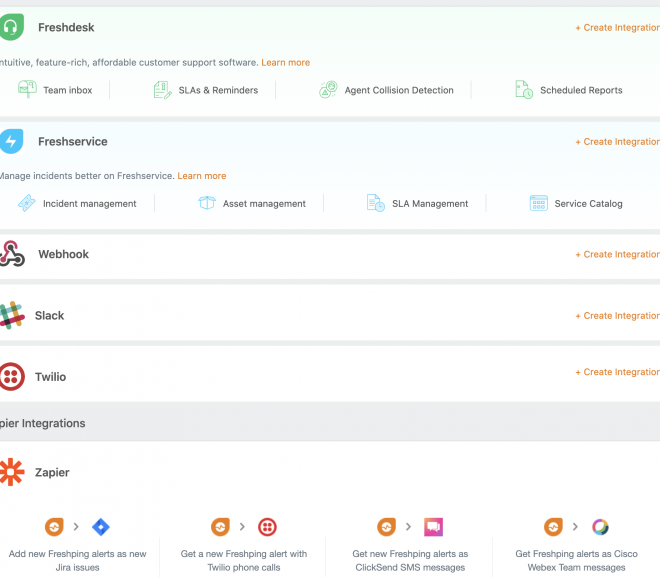Click the SLAs & Reminders label

[x=218, y=90]
